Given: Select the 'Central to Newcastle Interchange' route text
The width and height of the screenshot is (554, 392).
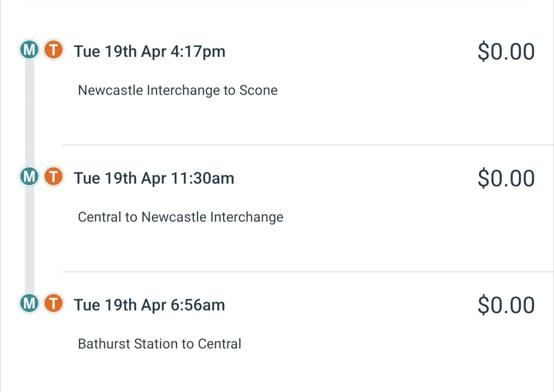Looking at the screenshot, I should [x=180, y=217].
